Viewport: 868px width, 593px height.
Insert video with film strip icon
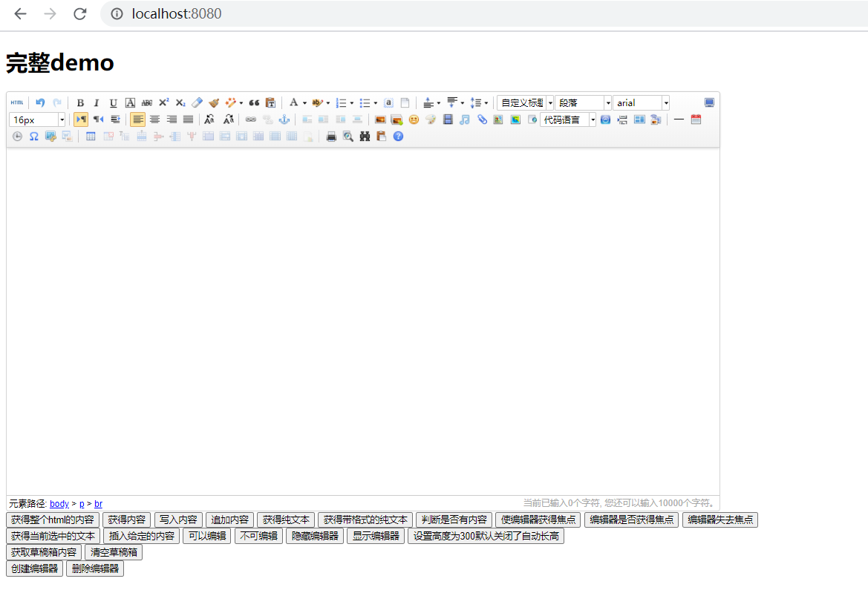(448, 119)
